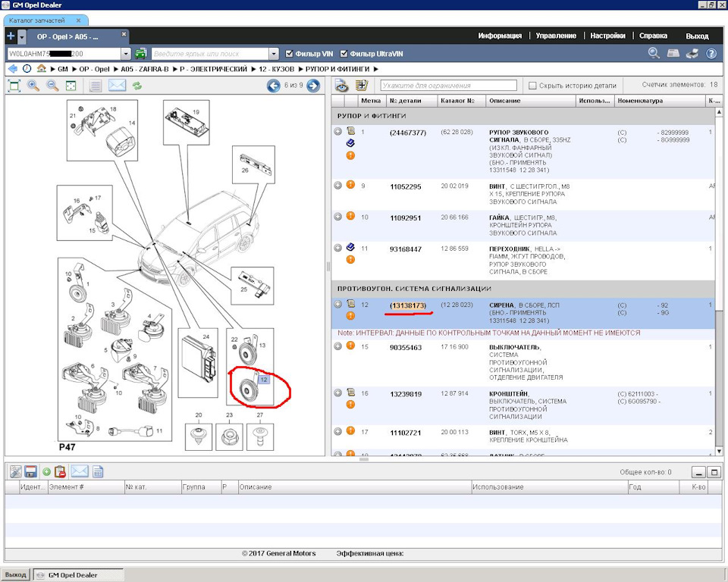The height and width of the screenshot is (582, 728).
Task: Expand the row for siren 13138173
Action: [338, 304]
